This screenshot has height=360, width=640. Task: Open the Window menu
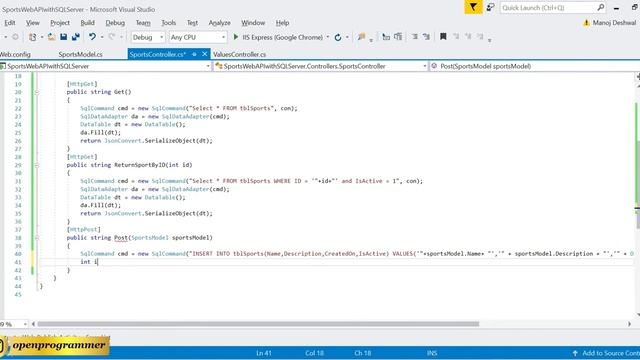tap(253, 23)
